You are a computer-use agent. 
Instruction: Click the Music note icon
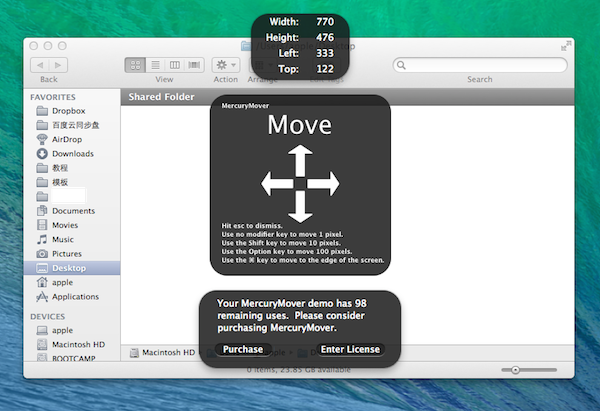tap(42, 240)
